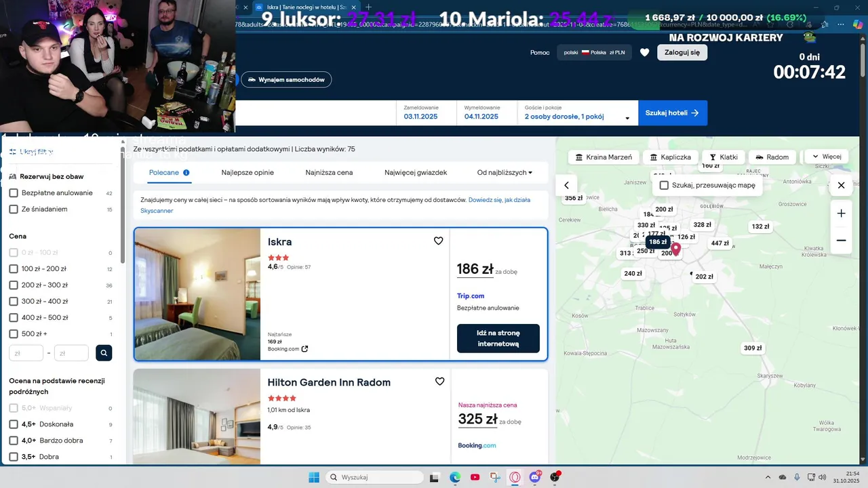Zoom out on the map
The image size is (868, 488).
[841, 241]
